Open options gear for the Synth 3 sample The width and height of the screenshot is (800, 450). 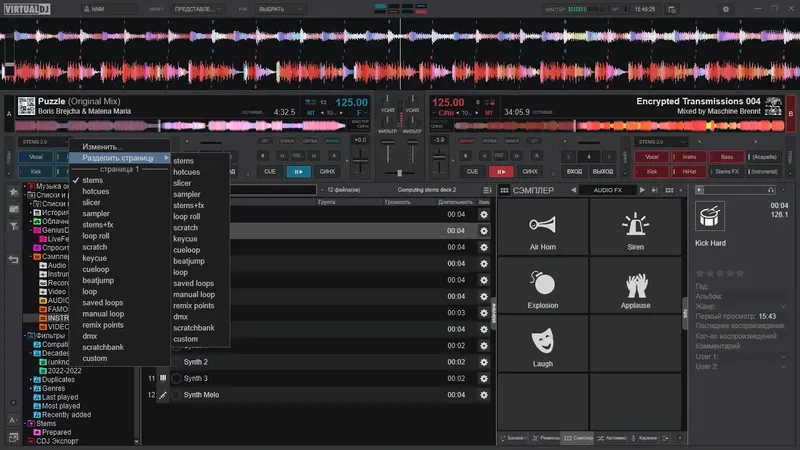pos(484,379)
